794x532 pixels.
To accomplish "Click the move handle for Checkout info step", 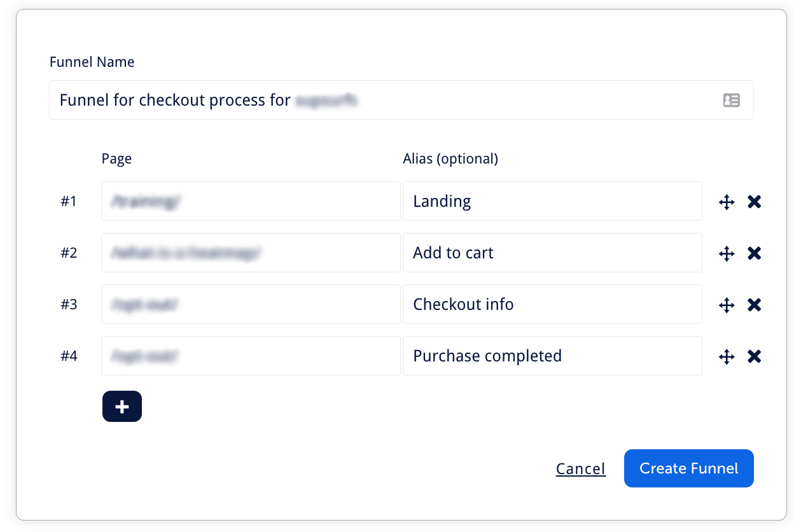I will tap(726, 304).
